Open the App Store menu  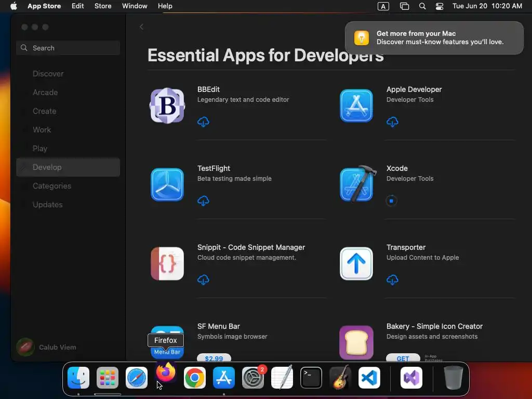pyautogui.click(x=44, y=6)
